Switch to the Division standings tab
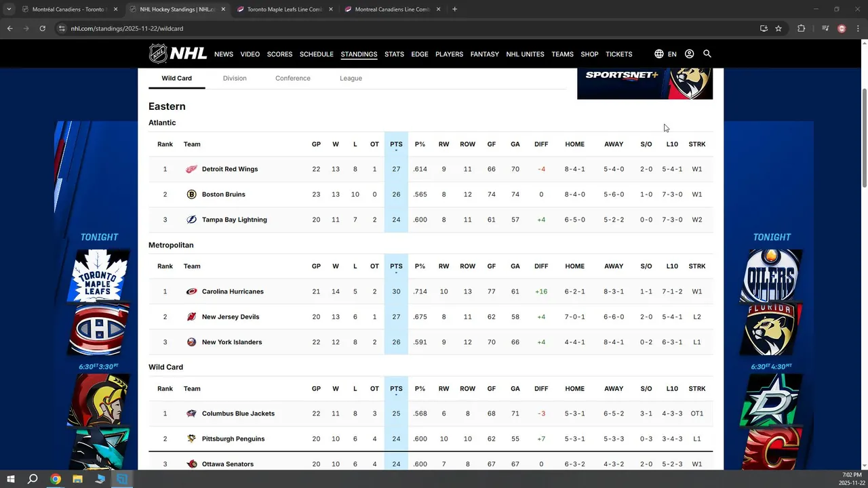 (235, 78)
